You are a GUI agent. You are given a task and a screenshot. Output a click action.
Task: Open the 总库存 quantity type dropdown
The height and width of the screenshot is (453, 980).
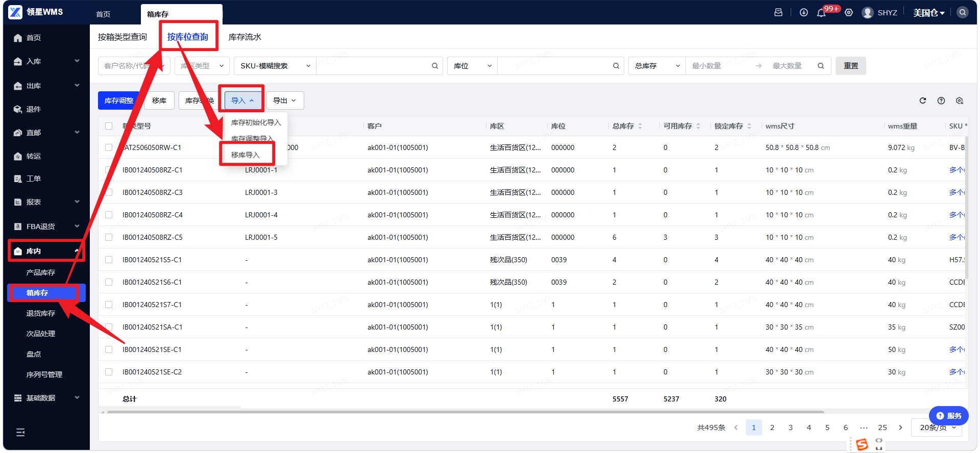(x=657, y=66)
